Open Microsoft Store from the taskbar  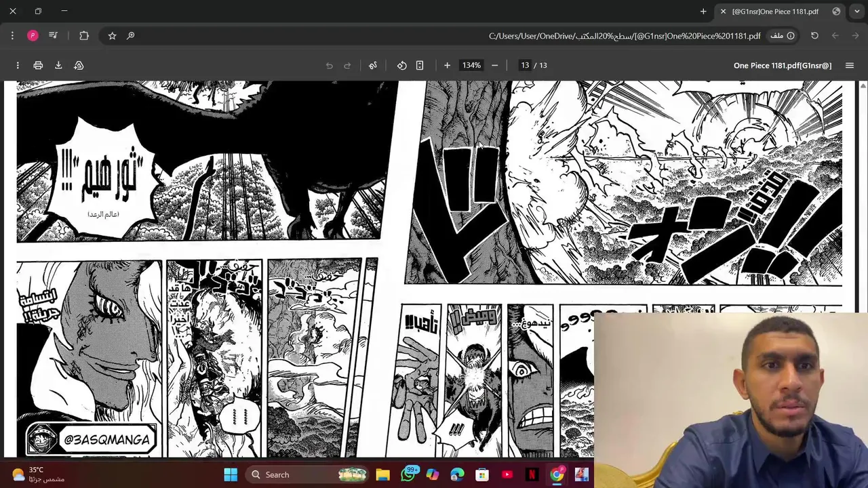pyautogui.click(x=482, y=474)
